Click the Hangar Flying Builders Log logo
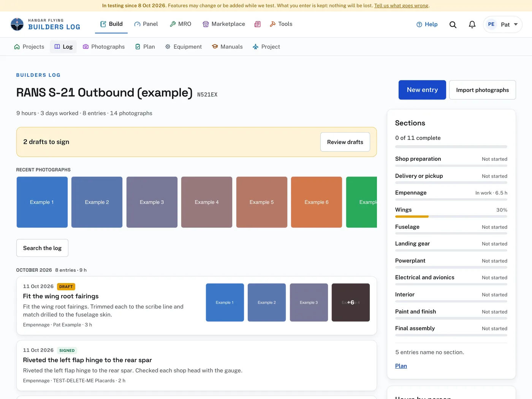The height and width of the screenshot is (399, 532). coord(46,24)
